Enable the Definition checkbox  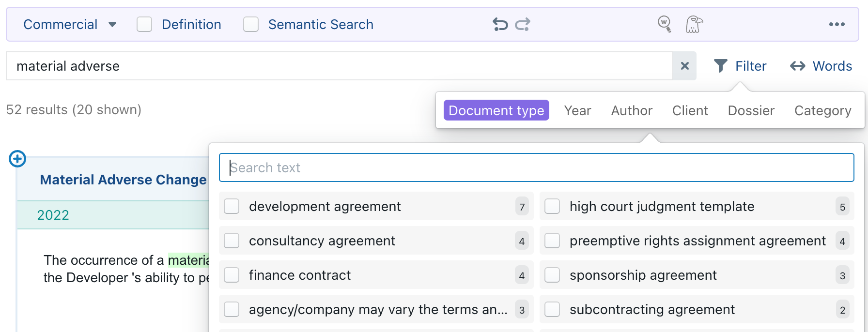(x=144, y=24)
